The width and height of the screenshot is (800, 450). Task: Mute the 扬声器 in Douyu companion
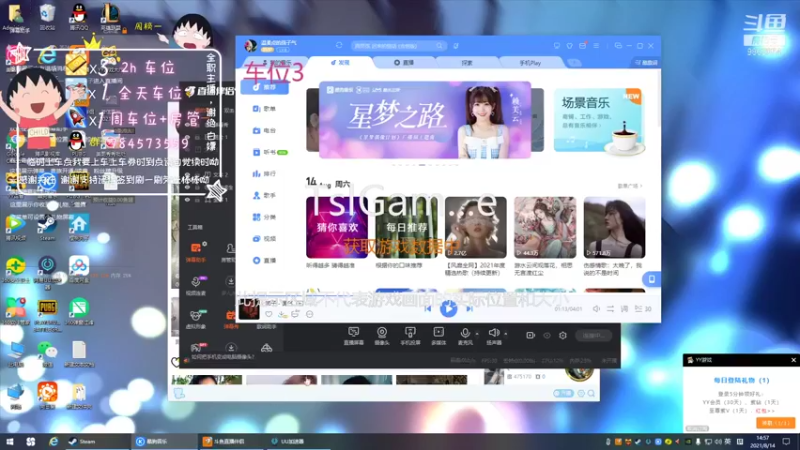tap(493, 336)
